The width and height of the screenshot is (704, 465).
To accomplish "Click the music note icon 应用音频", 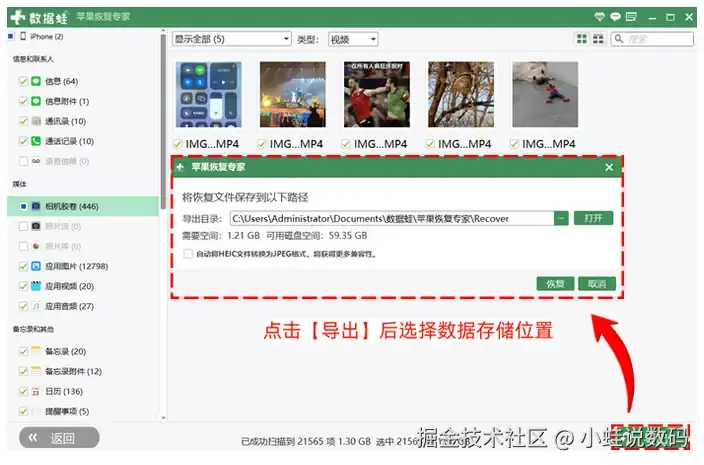I will 36,306.
